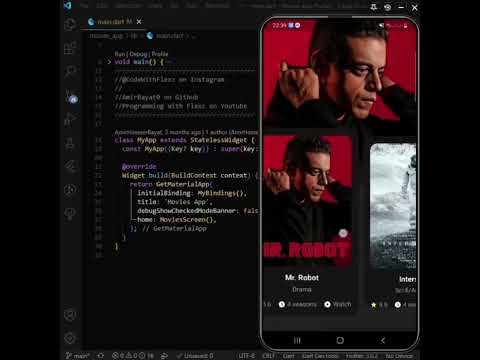
Task: Close the main.dart tab
Action: (x=139, y=22)
